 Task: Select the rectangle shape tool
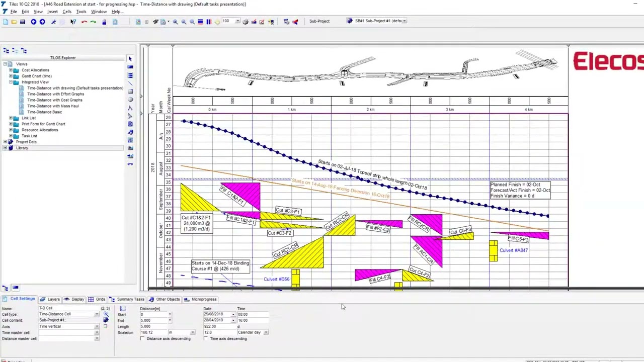point(130,92)
